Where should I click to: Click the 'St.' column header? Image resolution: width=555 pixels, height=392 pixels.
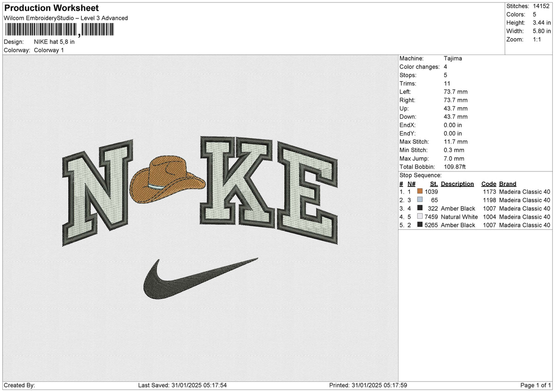[434, 184]
